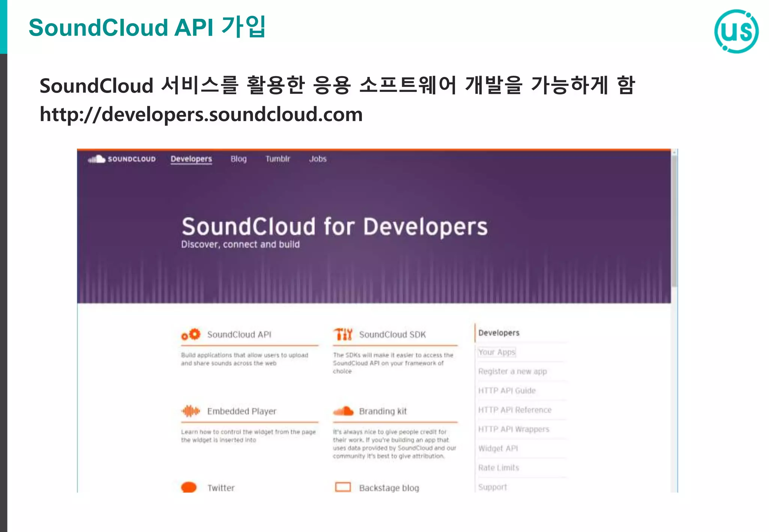
Task: Open the Branding kit heading link
Action: (x=383, y=411)
